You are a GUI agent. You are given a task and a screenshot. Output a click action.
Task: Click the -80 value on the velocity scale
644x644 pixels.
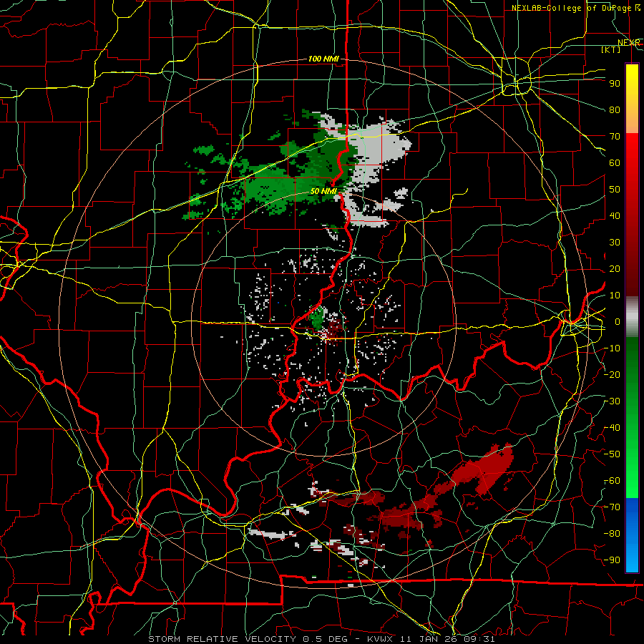point(612,534)
